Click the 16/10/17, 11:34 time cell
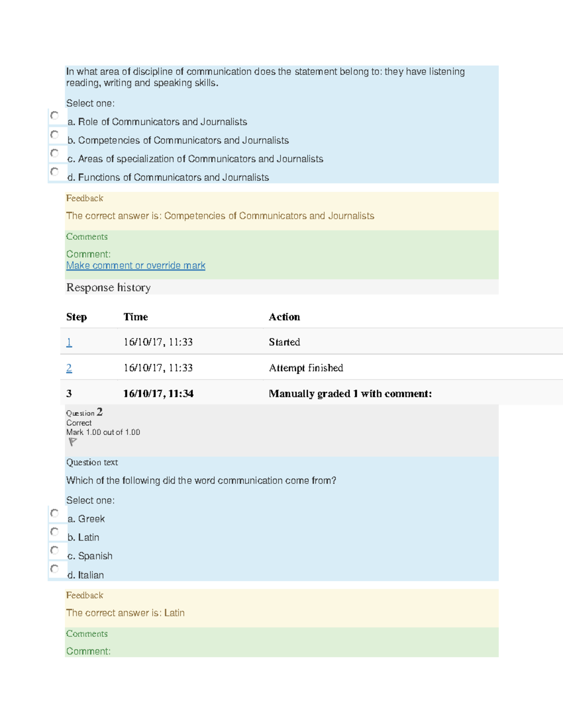 coord(158,394)
